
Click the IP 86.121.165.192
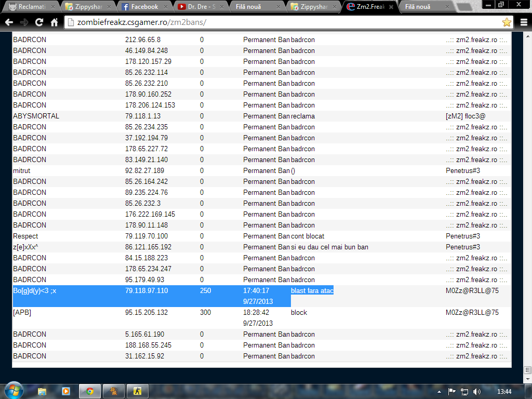pyautogui.click(x=148, y=247)
